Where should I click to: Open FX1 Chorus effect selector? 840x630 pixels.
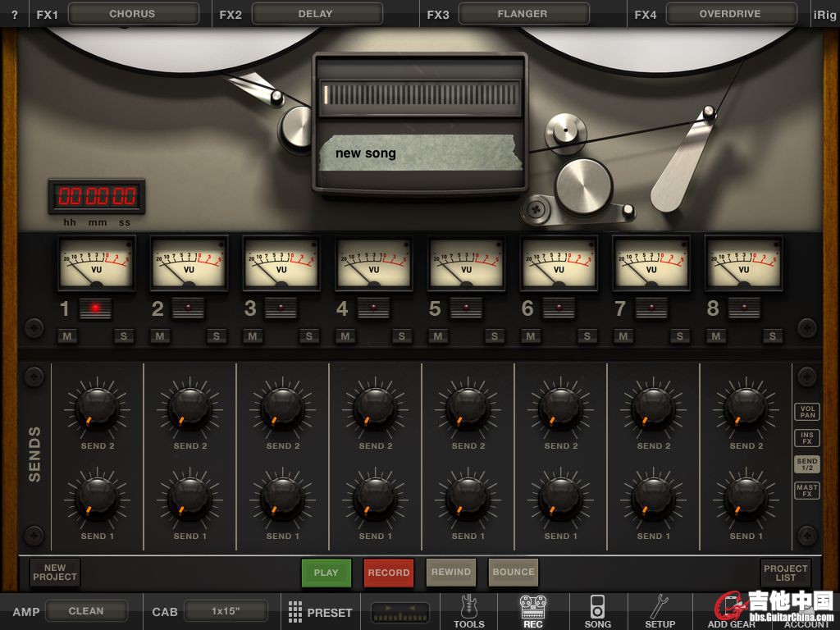pyautogui.click(x=134, y=14)
